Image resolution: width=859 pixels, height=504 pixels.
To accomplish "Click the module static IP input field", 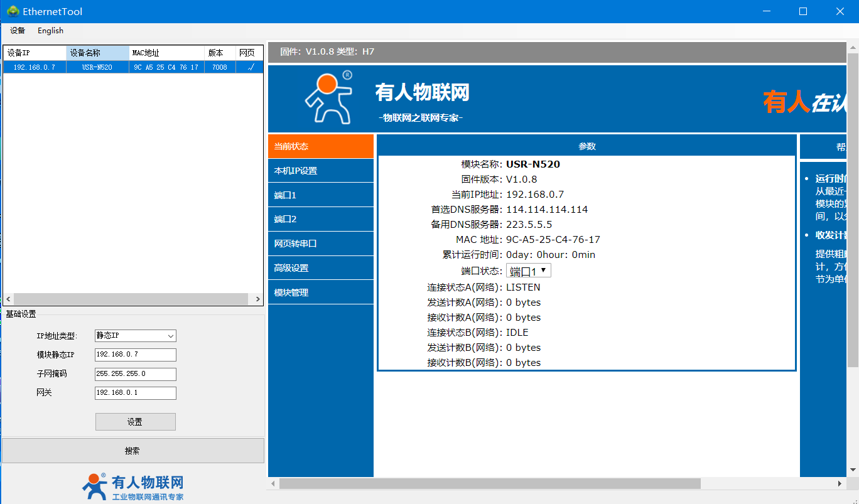I will coord(135,355).
